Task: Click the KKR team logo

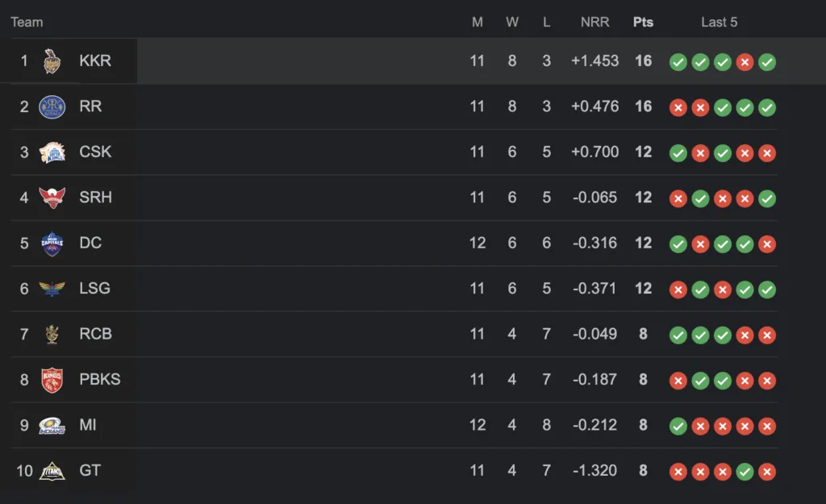Action: [52, 61]
